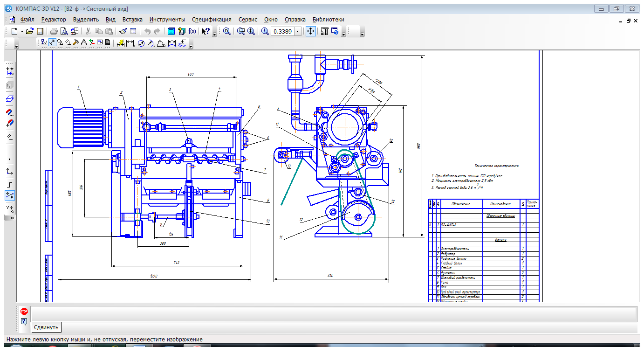Expand the view toolbar options arrow

pos(343,33)
